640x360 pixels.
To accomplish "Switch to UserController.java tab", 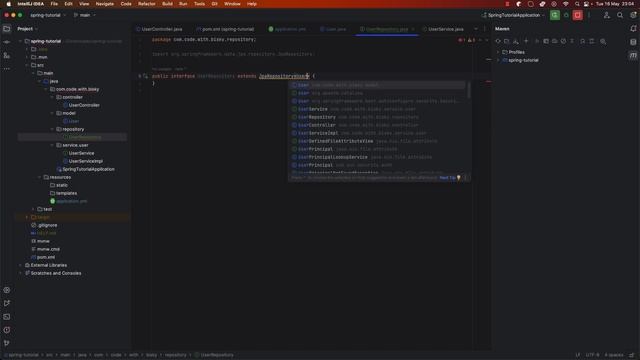I will pos(159,29).
